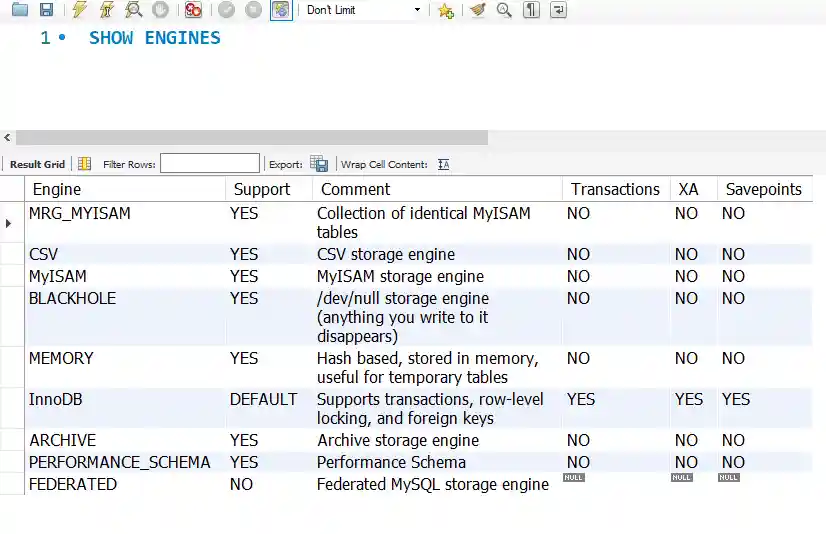Select the ARCHIVE engine cell

tap(125, 440)
